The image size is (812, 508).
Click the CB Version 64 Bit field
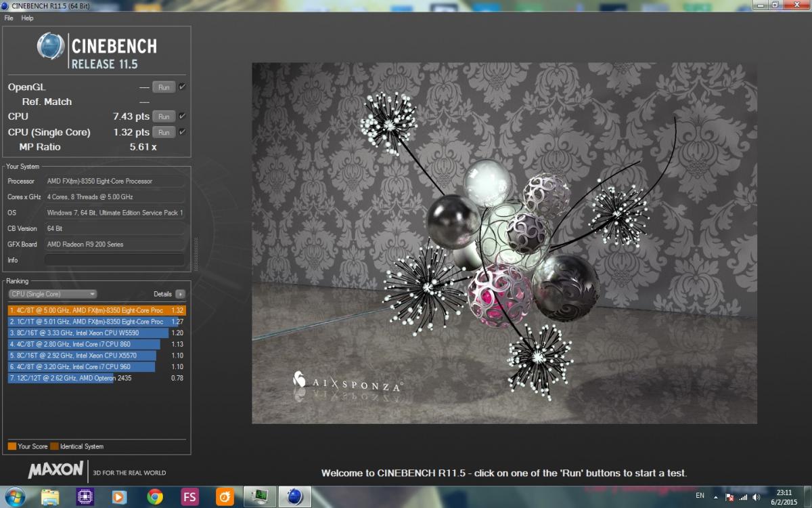click(114, 228)
